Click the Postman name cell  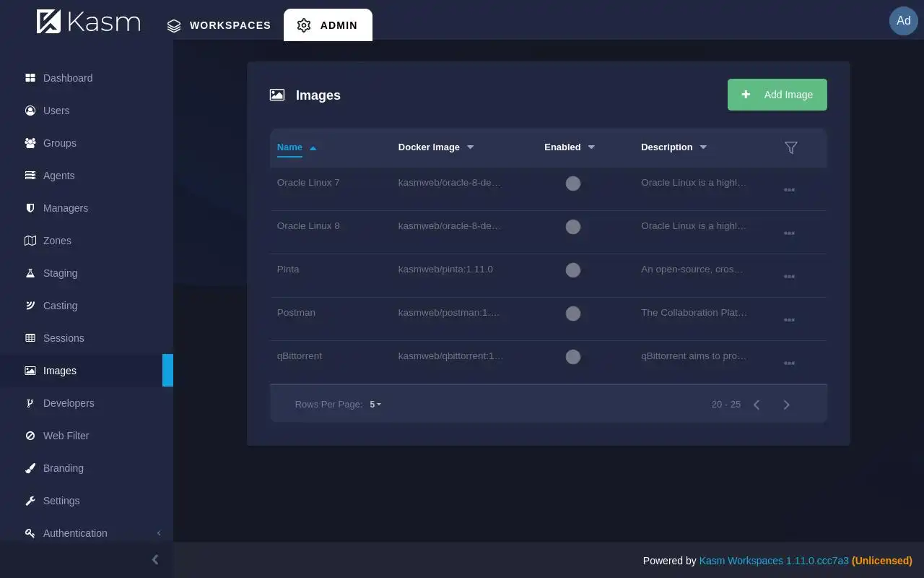coord(296,313)
